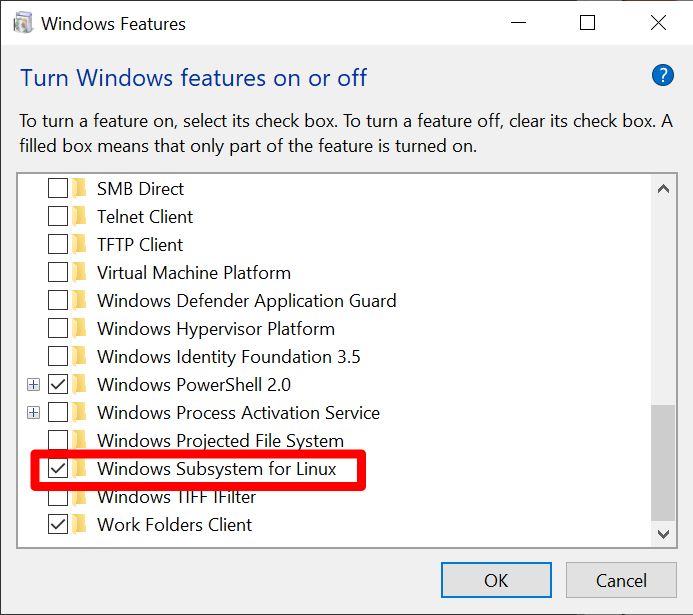Click the folder icon beside Windows Hypervisor Platform
The height and width of the screenshot is (615, 693).
tap(80, 329)
